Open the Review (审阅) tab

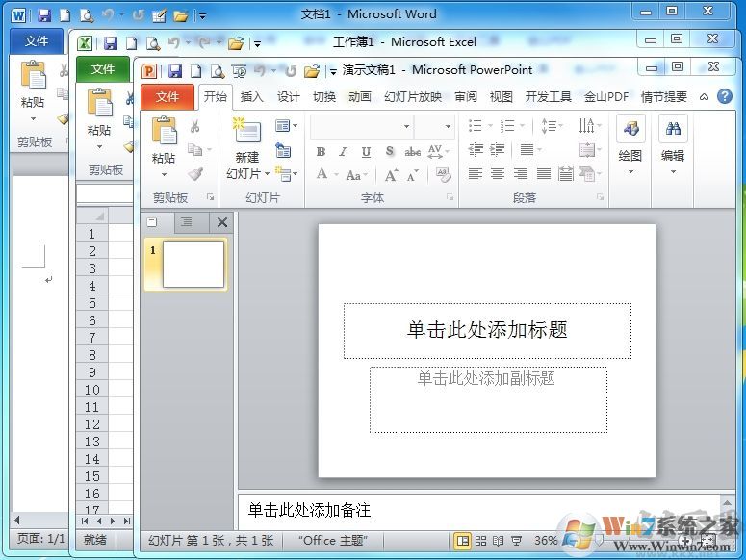466,97
